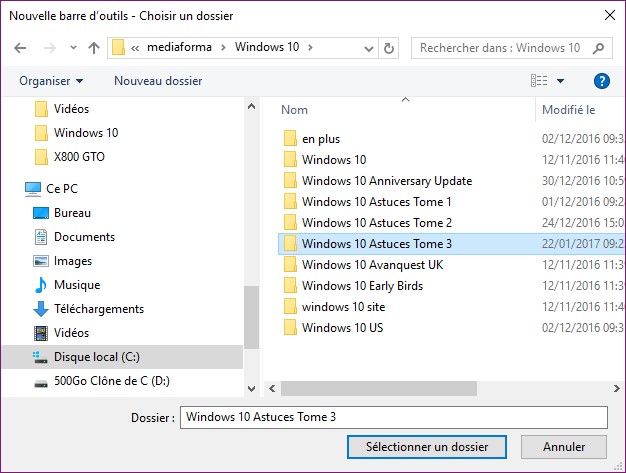This screenshot has height=473, width=626.
Task: Click the forward navigation arrow
Action: coord(50,48)
